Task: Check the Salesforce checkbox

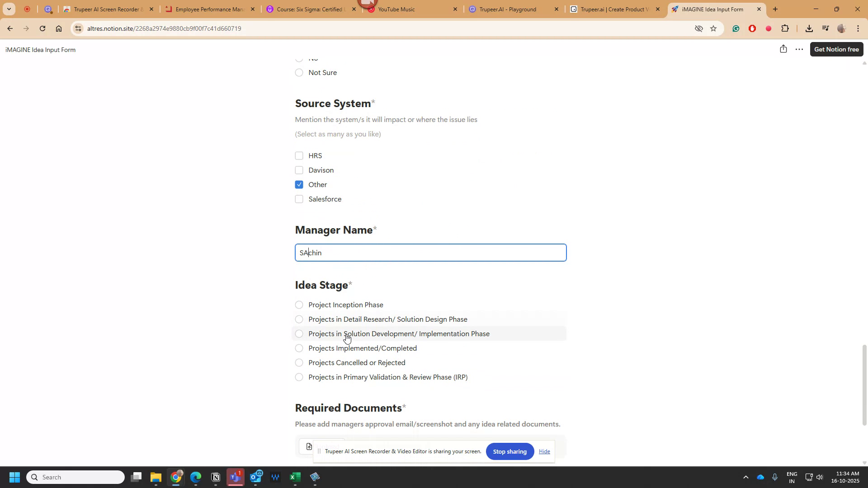Action: coord(299,199)
